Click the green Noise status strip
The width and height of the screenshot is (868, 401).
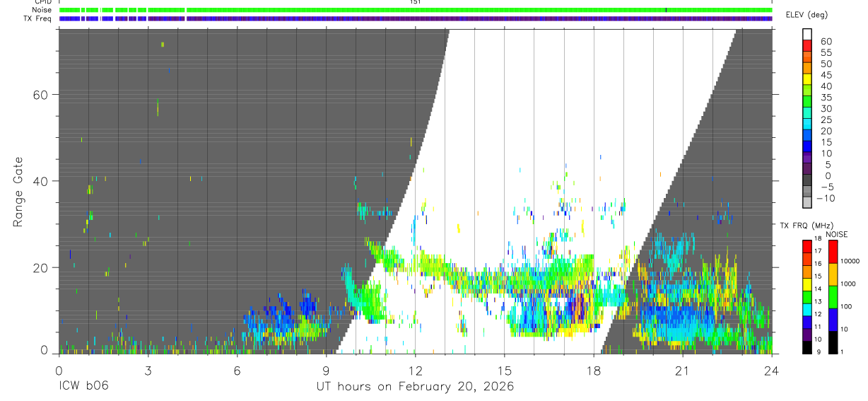point(416,10)
